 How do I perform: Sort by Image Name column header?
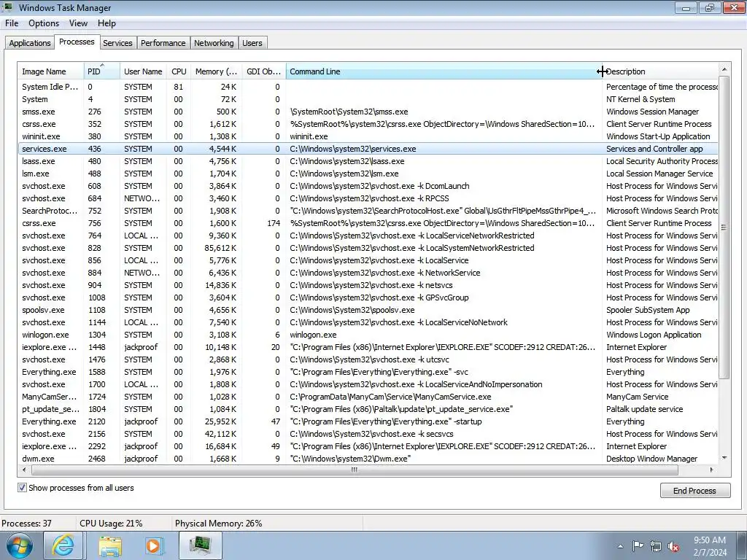pyautogui.click(x=50, y=71)
